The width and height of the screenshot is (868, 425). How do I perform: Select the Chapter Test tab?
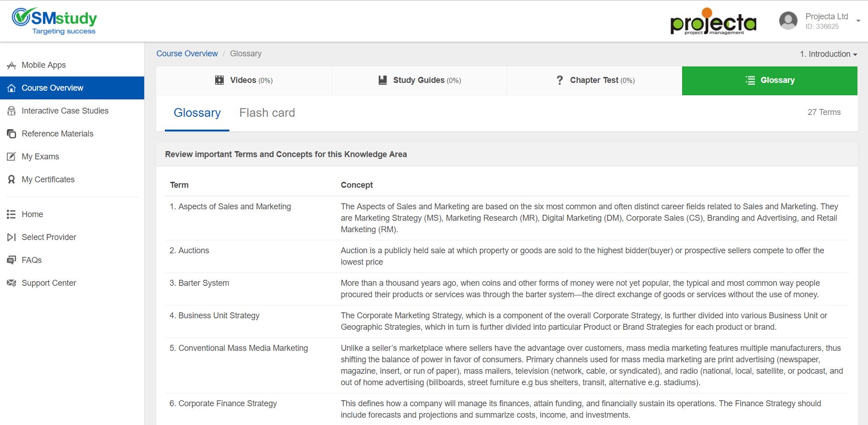pos(595,81)
